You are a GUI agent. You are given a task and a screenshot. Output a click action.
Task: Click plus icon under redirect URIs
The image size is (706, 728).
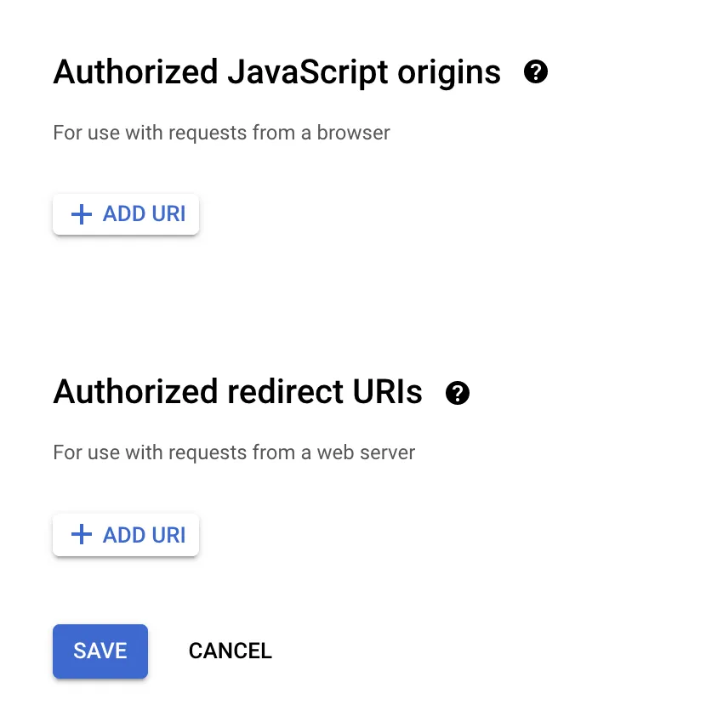pyautogui.click(x=81, y=535)
